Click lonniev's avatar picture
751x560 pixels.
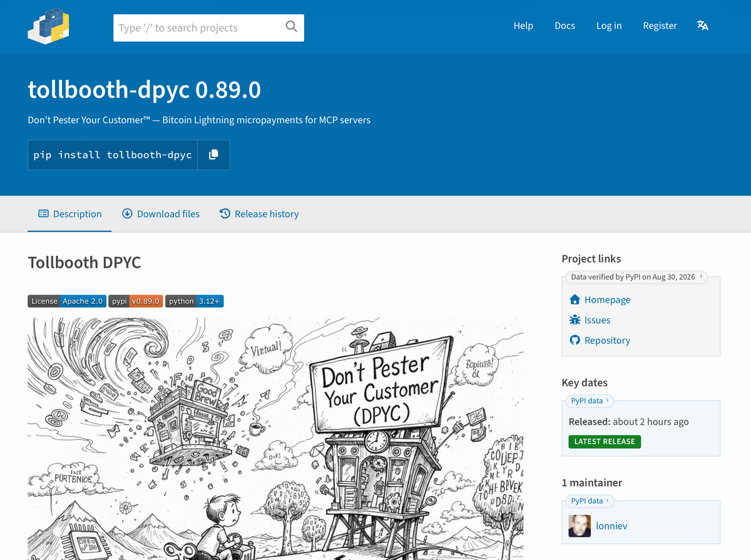coord(580,526)
